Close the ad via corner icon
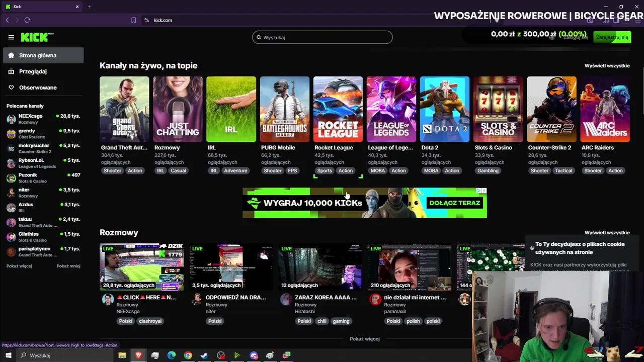This screenshot has height=362, width=644. coord(484,191)
